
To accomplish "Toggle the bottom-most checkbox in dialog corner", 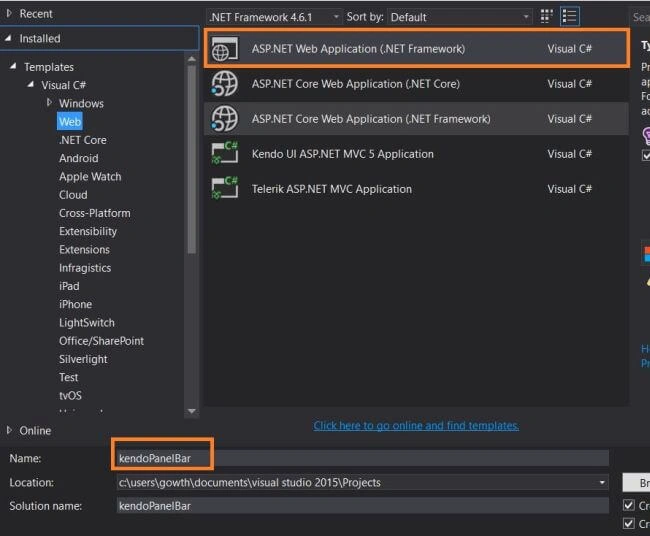I will (x=628, y=523).
